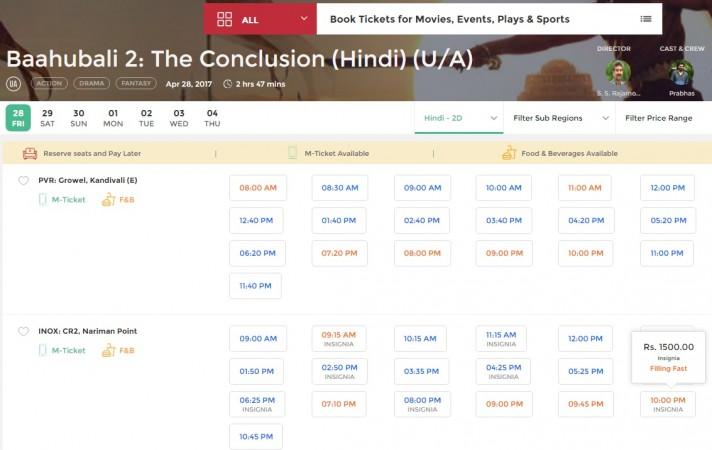The image size is (712, 450).
Task: Open PVR: Growel, Kandivali (E) cinema link
Action: (x=88, y=180)
